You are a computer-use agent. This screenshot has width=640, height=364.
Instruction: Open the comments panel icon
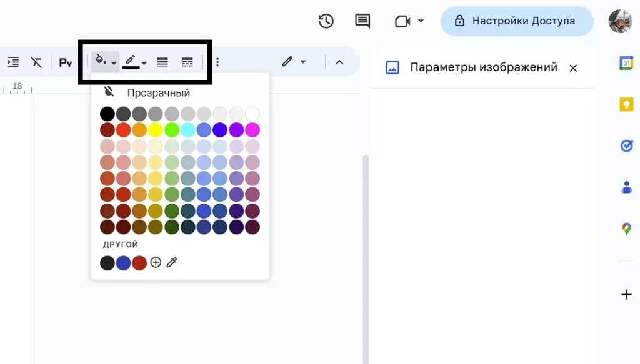362,21
